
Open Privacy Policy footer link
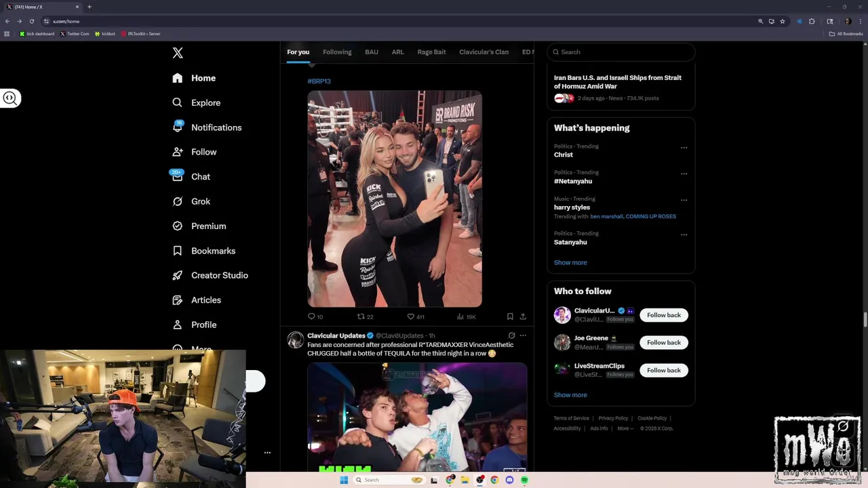613,418
